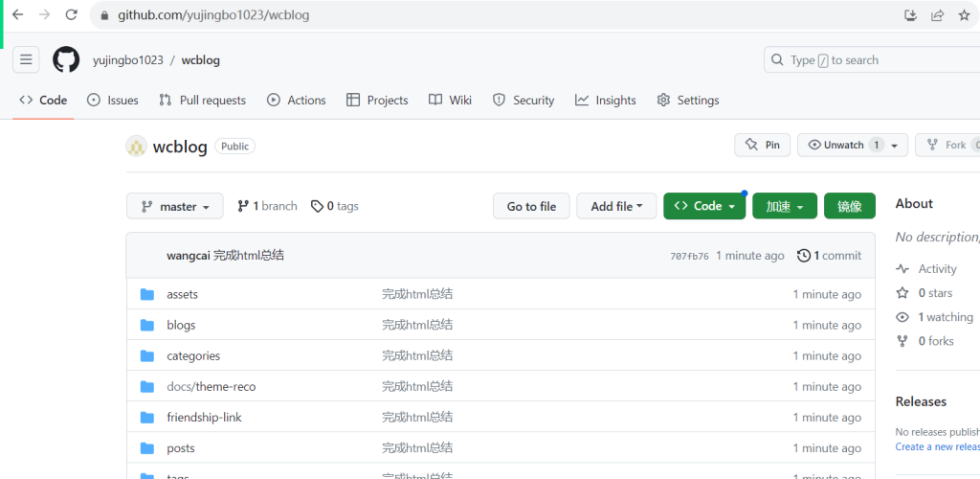Switch to the Code tab

pyautogui.click(x=43, y=100)
